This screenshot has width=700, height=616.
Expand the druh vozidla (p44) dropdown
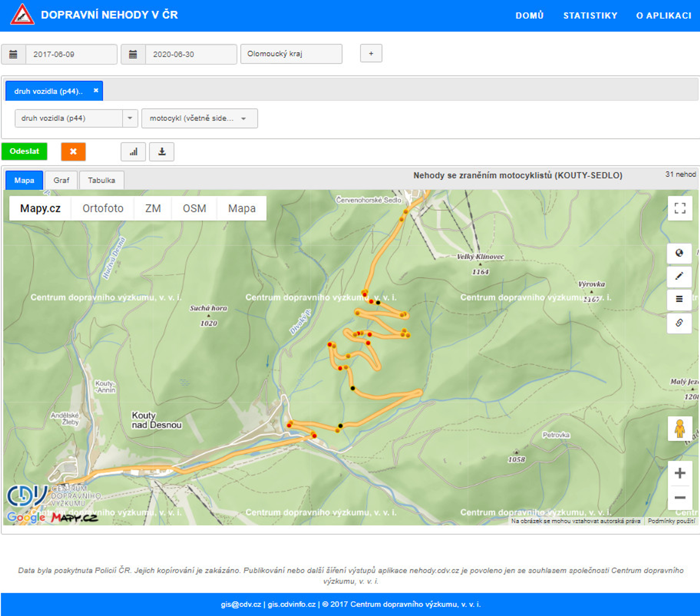point(130,118)
